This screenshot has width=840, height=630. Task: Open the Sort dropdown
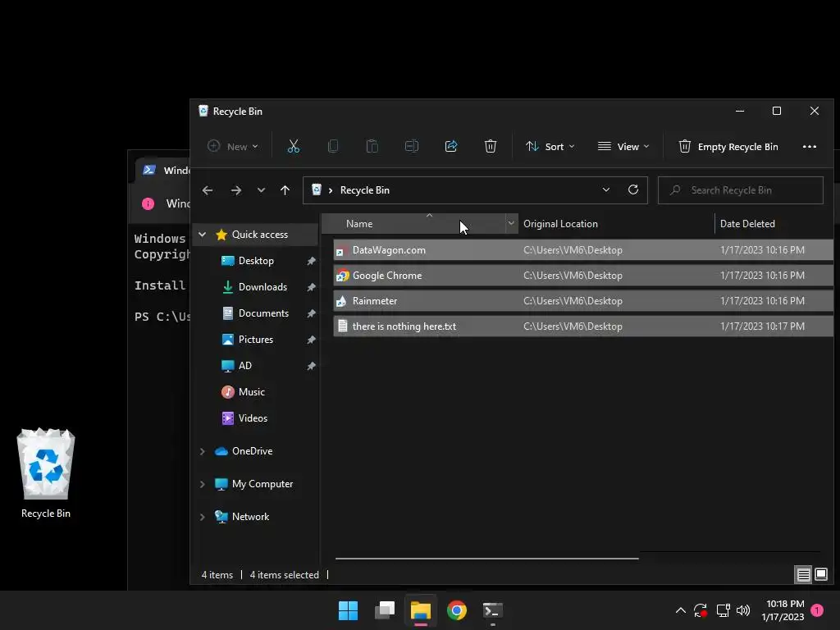(x=550, y=146)
